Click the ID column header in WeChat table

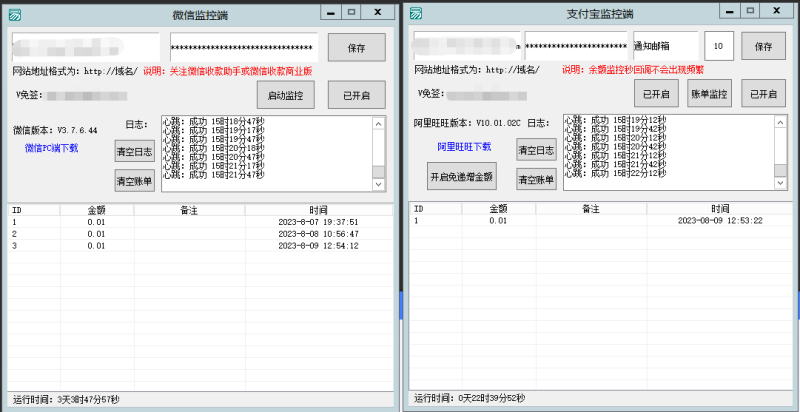point(34,210)
